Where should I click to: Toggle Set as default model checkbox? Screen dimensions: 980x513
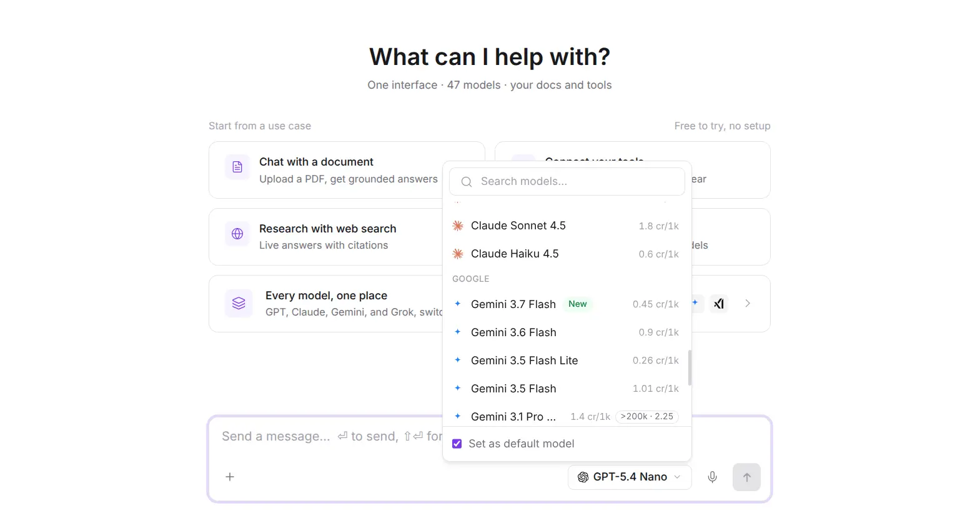pos(457,444)
